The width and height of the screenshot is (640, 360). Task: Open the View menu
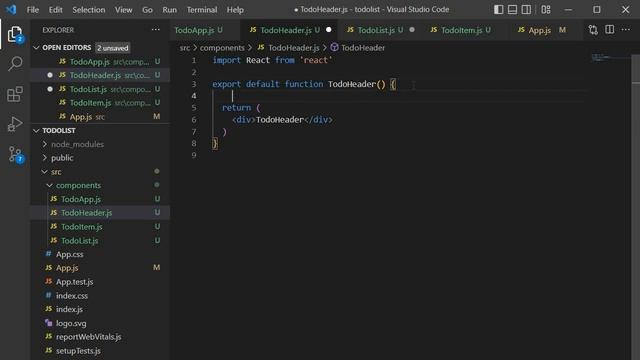pyautogui.click(x=123, y=9)
